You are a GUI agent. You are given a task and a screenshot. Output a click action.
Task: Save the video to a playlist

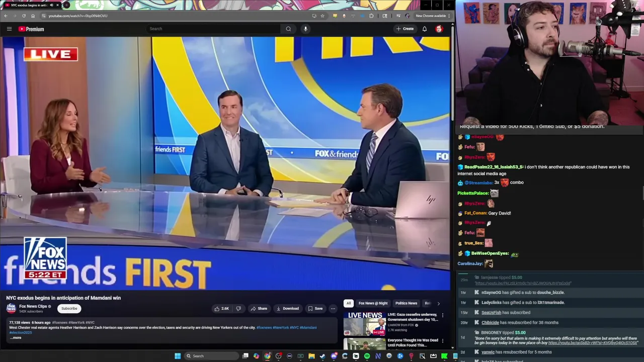tap(315, 308)
